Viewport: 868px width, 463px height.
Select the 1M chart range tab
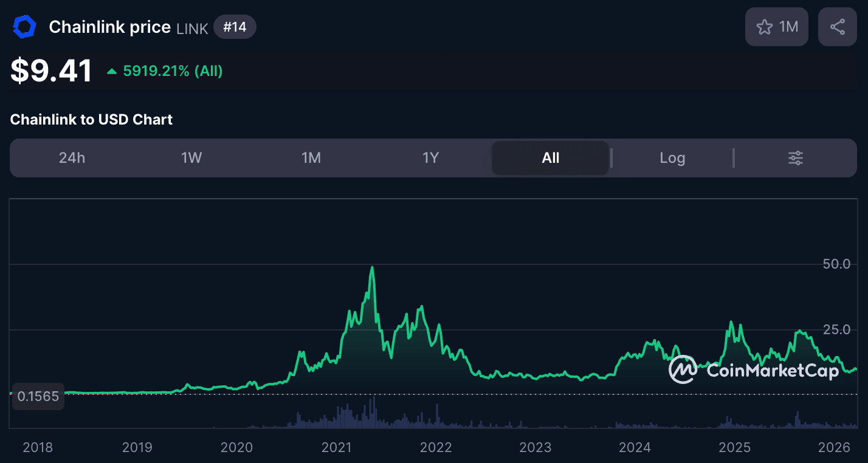[311, 158]
